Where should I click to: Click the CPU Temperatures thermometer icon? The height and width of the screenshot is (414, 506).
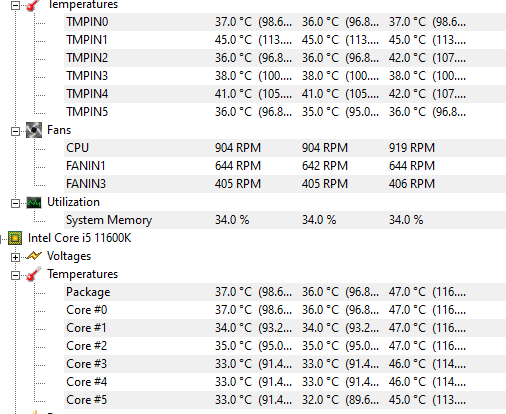tap(34, 274)
